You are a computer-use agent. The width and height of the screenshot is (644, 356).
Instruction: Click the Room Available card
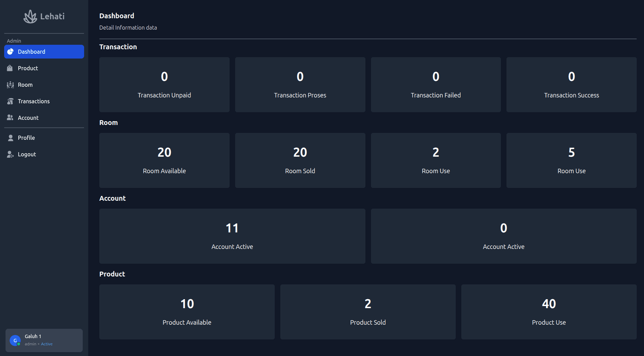164,160
